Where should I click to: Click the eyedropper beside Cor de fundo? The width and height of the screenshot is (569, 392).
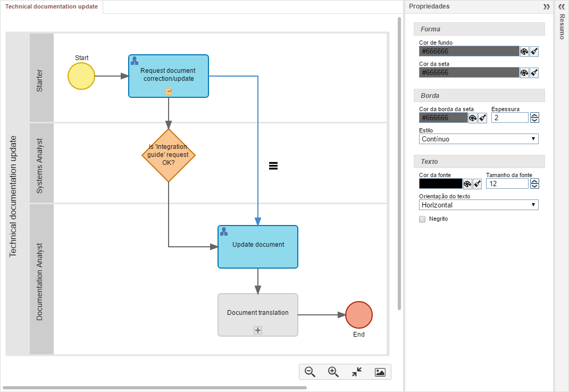pos(534,52)
